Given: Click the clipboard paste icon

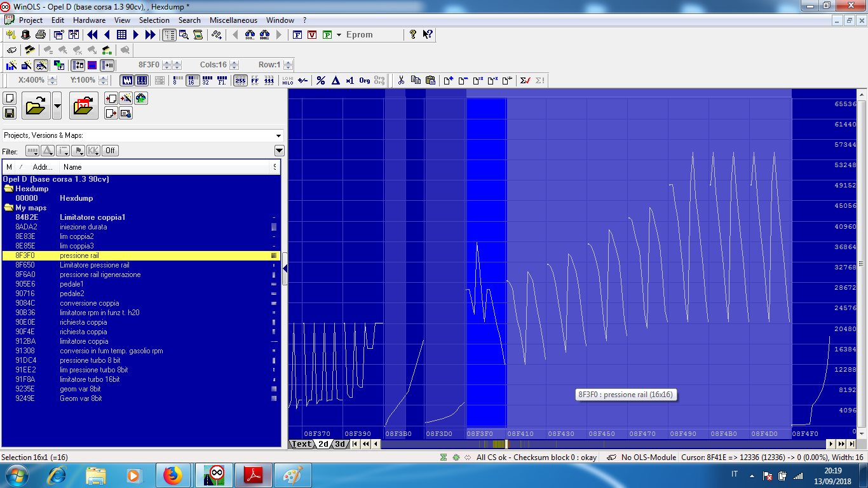Looking at the screenshot, I should [430, 81].
